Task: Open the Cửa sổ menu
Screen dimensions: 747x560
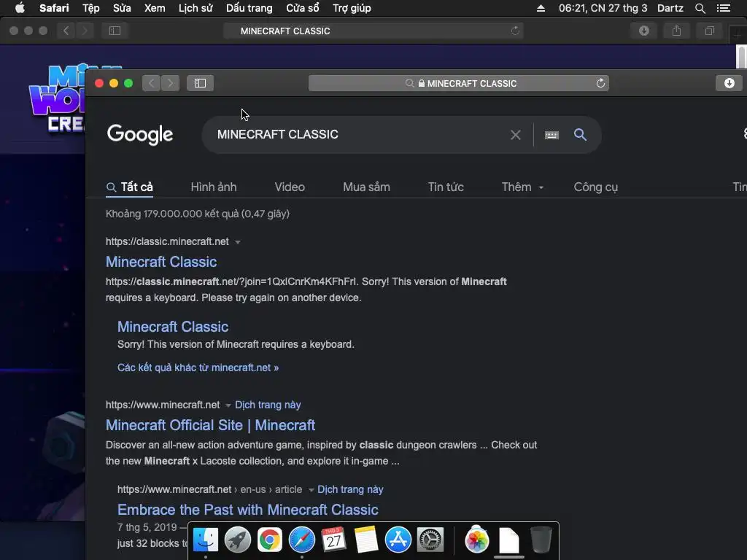Action: (303, 8)
